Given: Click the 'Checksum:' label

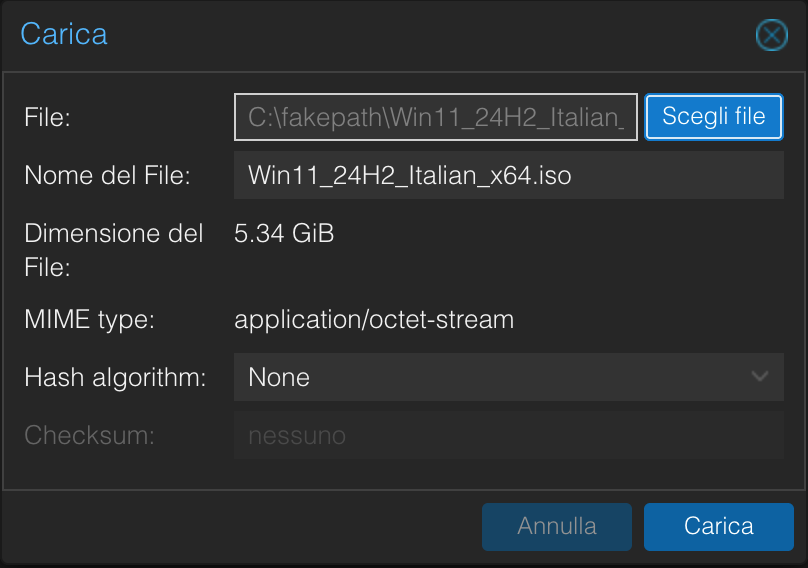Looking at the screenshot, I should point(89,435).
